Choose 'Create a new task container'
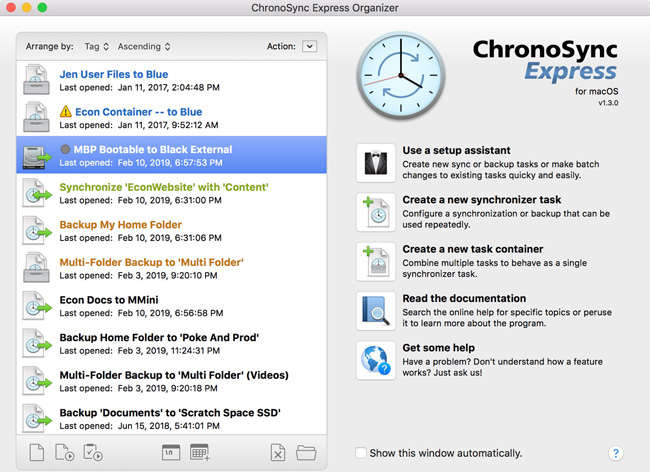The image size is (650, 472). tap(473, 249)
